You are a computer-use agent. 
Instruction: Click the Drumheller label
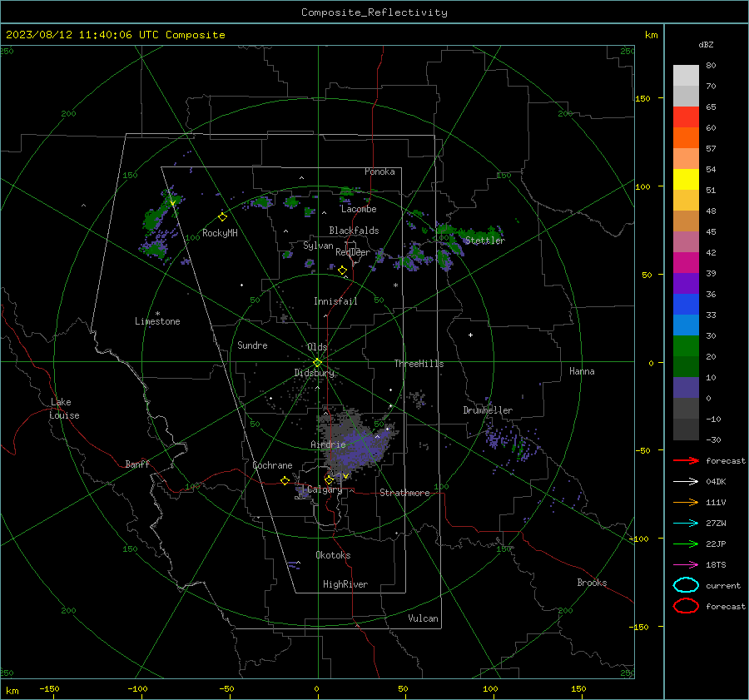pyautogui.click(x=488, y=410)
